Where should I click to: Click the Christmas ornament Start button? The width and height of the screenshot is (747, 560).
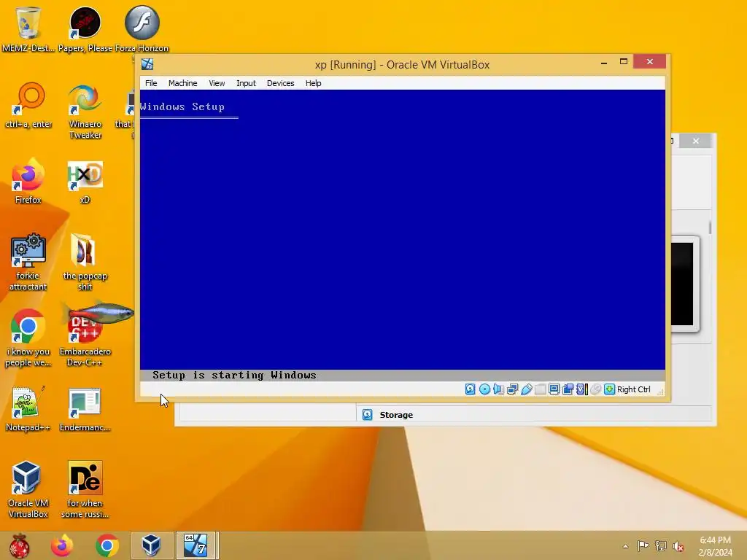[20, 545]
